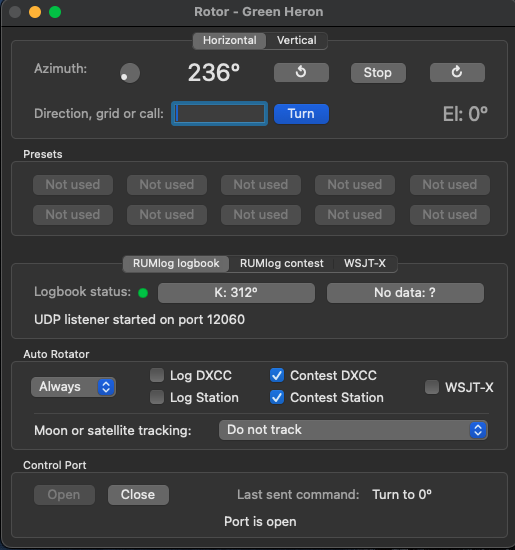Focus the Direction, grid or call field
Viewport: 515px width, 550px height.
point(220,114)
